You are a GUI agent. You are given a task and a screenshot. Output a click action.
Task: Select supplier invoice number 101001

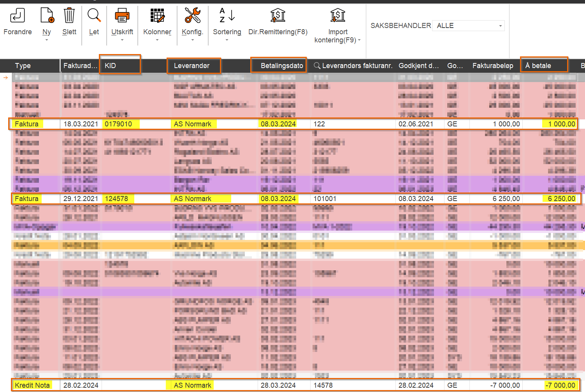coord(325,199)
